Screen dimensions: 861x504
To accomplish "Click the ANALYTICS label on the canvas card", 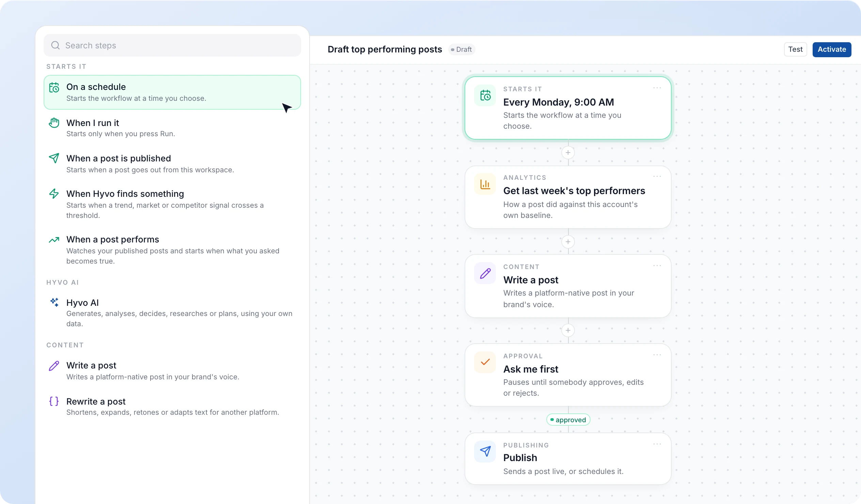I will pos(525,177).
